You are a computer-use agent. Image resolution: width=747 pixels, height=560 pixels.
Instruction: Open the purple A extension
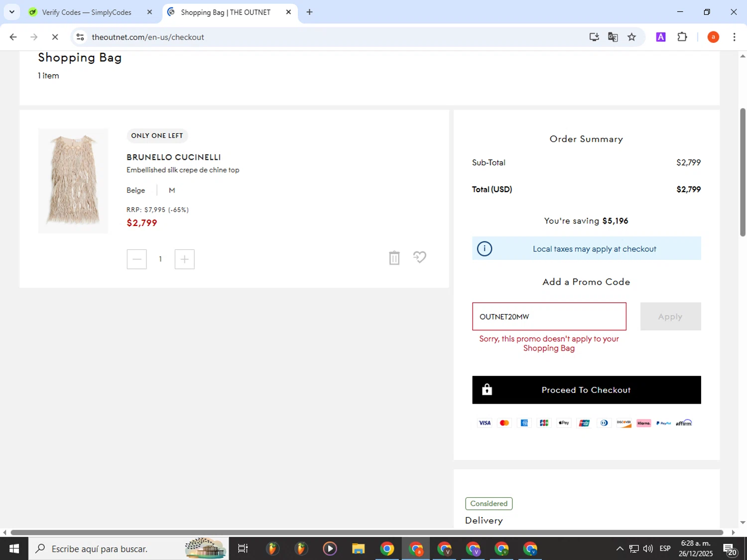pyautogui.click(x=661, y=37)
